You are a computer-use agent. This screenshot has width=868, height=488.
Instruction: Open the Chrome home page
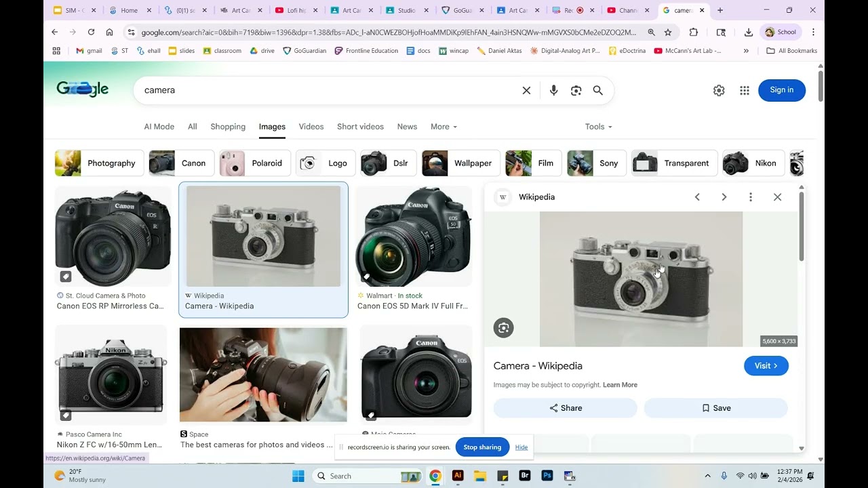pyautogui.click(x=109, y=32)
